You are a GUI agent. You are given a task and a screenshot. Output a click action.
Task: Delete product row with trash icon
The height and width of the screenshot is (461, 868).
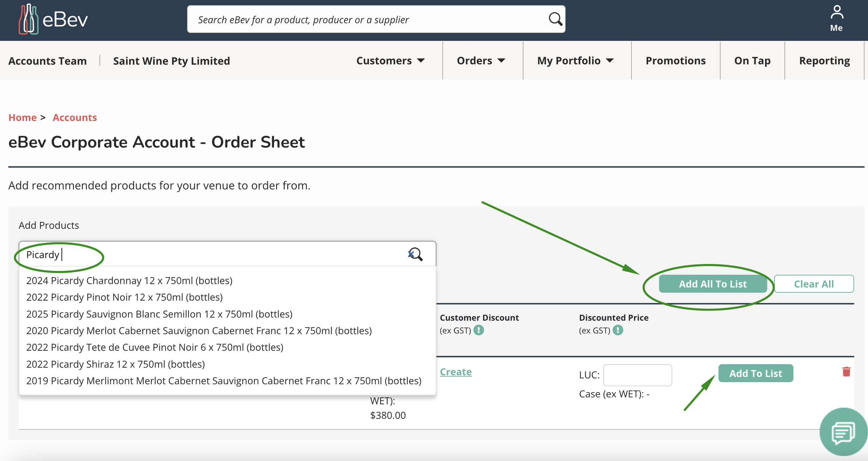846,372
